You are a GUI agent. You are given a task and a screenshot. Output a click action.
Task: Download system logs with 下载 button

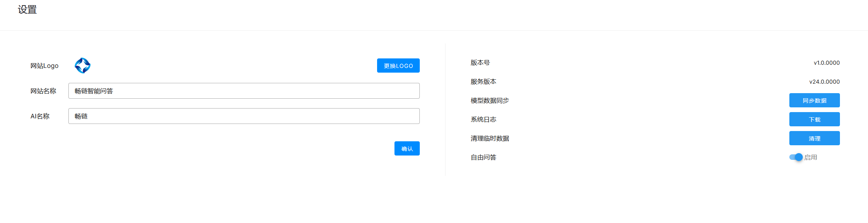(x=814, y=119)
